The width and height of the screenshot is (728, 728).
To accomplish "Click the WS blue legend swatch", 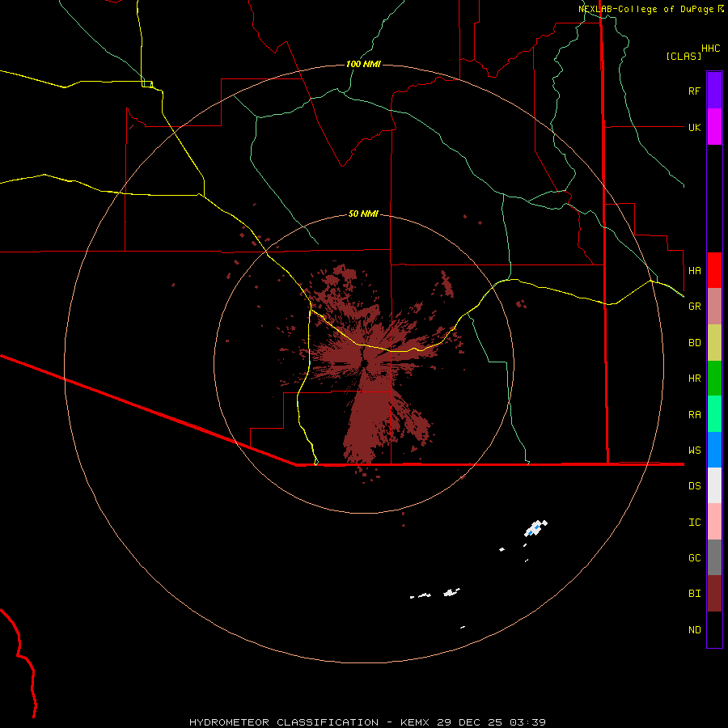I will coord(714,450).
